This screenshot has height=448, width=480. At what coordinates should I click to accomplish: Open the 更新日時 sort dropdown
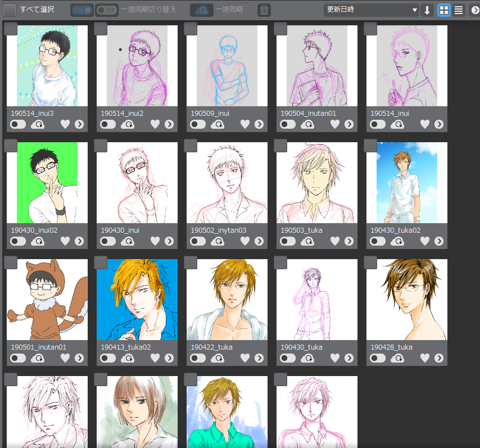coord(372,10)
